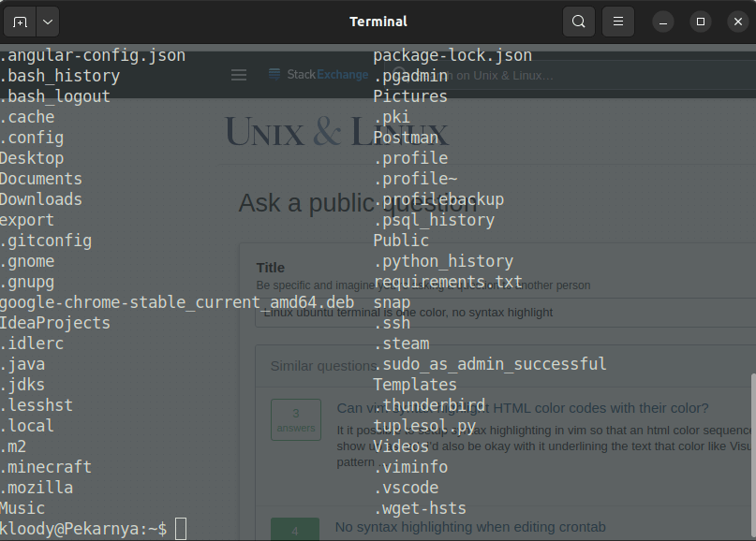Select google-chrome-stable_current_amd64.deb in the listing
The image size is (756, 541).
177,301
